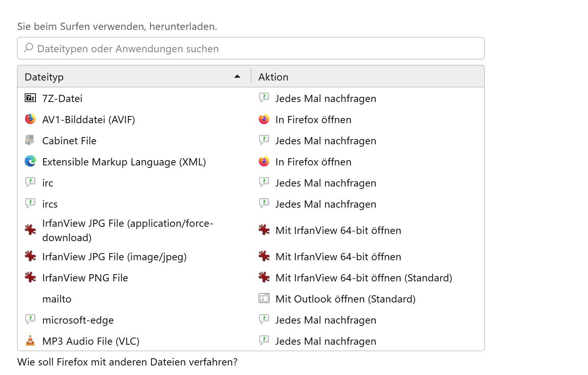Sort by the Aktion column header
The height and width of the screenshot is (375, 588).
(x=273, y=77)
